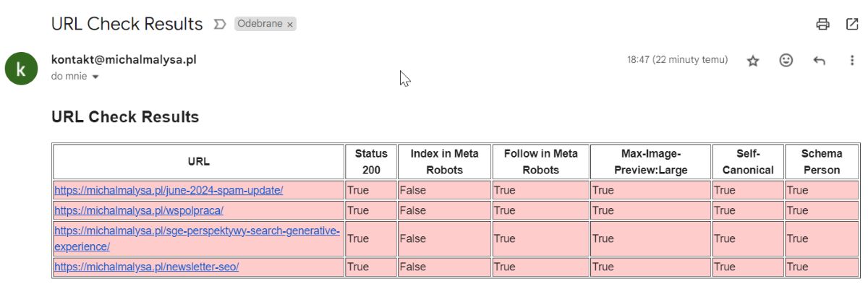Click the "Index in Meta Robots" column header
The image size is (868, 289).
444,162
